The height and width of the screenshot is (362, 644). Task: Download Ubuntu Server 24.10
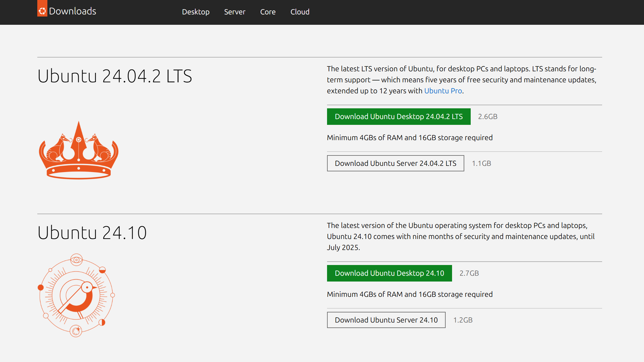click(x=386, y=320)
